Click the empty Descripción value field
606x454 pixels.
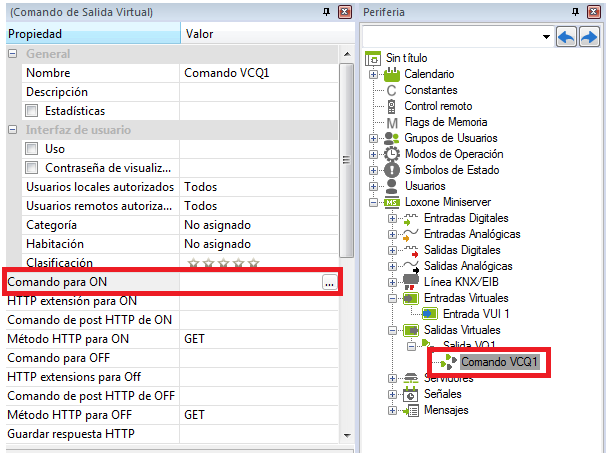click(259, 92)
